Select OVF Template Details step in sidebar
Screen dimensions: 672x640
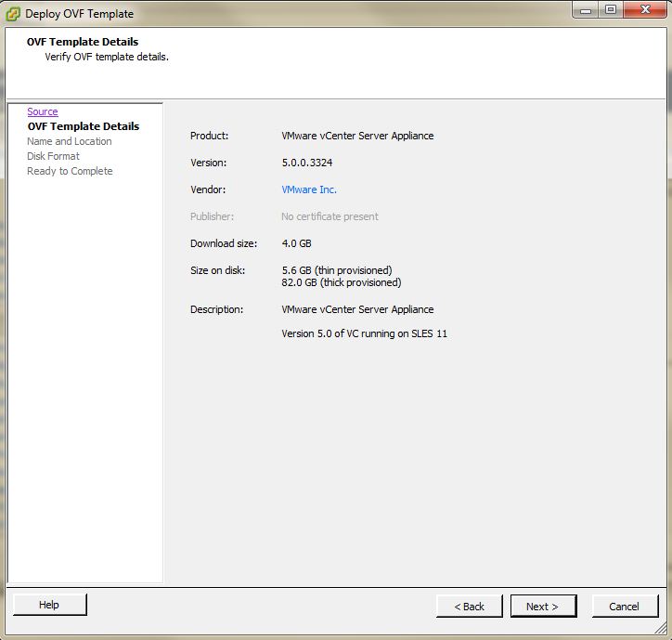(x=84, y=126)
